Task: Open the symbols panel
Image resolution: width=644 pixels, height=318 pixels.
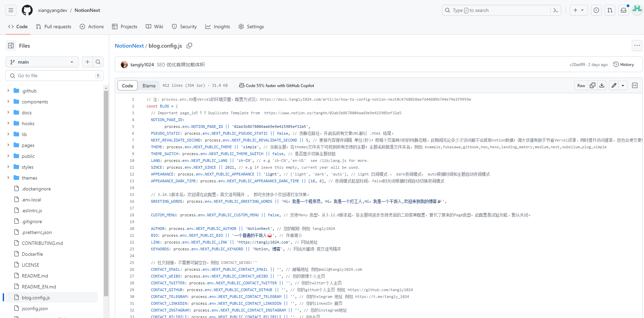Action: pos(635,85)
